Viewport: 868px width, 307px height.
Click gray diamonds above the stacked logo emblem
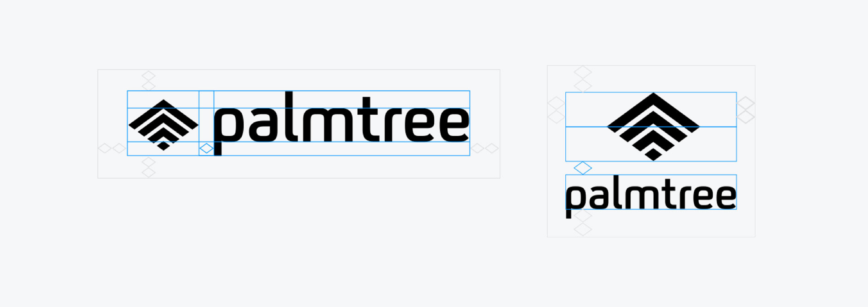[x=583, y=79]
